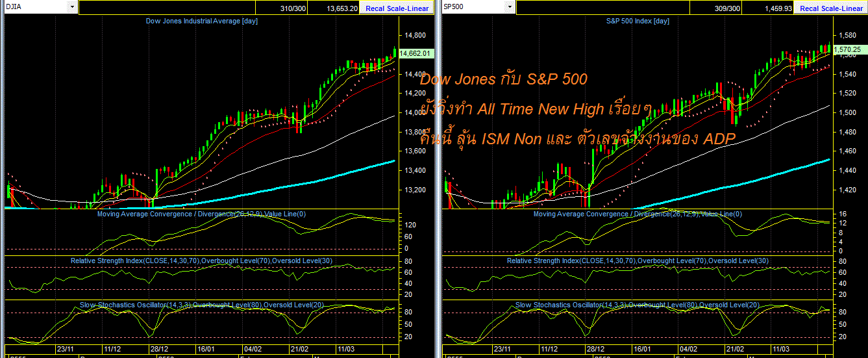This screenshot has width=868, height=358.
Task: Select the 309/300 bar count field
Action: (x=714, y=8)
